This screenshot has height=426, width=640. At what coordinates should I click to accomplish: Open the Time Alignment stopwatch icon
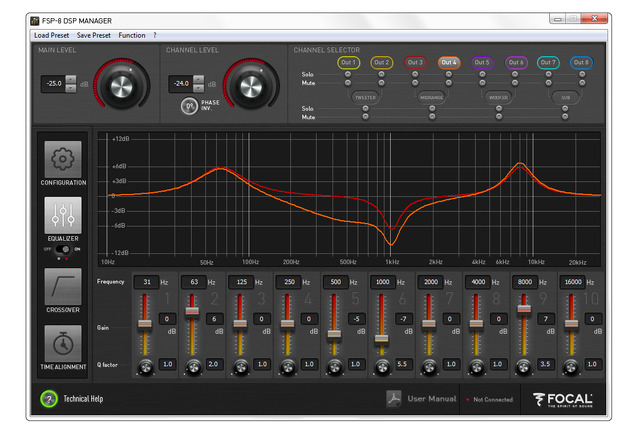pyautogui.click(x=63, y=344)
